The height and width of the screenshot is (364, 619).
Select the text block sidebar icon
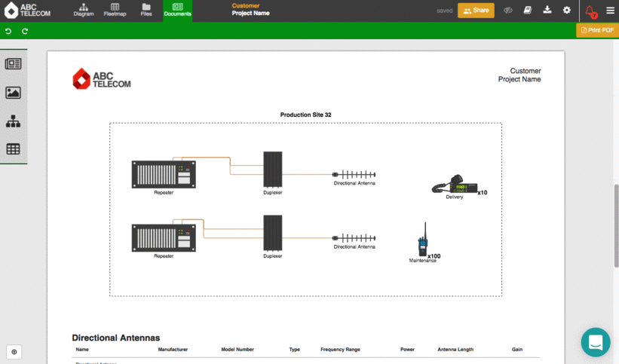point(13,63)
